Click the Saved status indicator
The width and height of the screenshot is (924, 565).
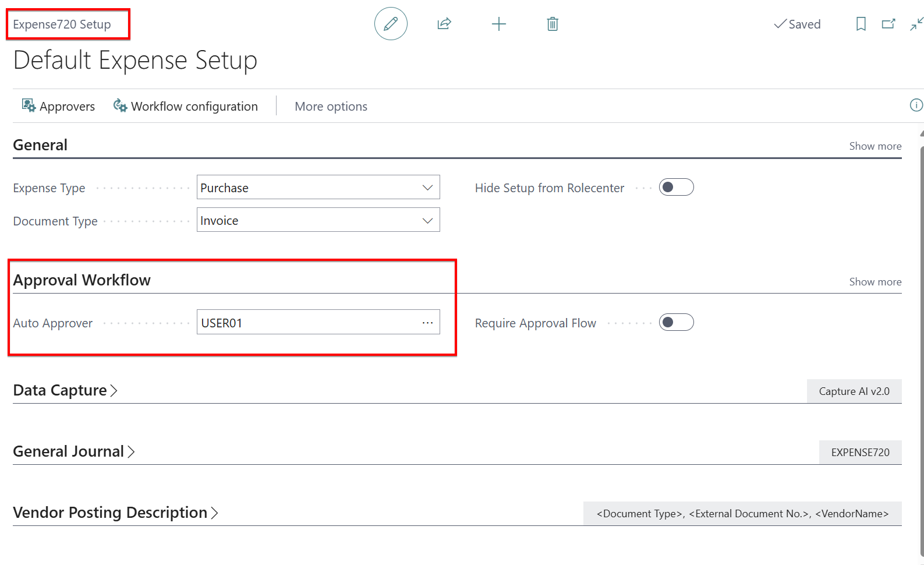coord(797,24)
